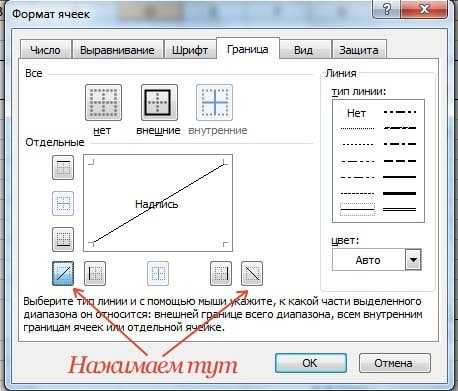The height and width of the screenshot is (391, 458).
Task: Select the 'нет' no-border preset icon
Action: click(103, 103)
